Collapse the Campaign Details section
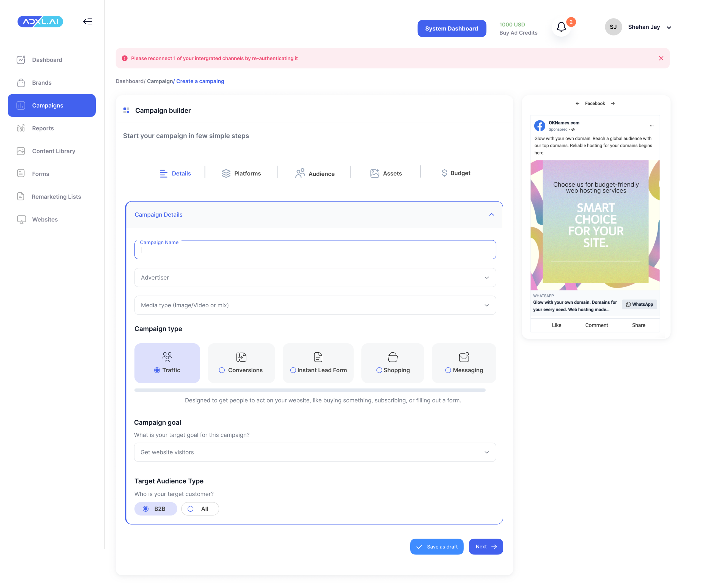 [x=491, y=215]
